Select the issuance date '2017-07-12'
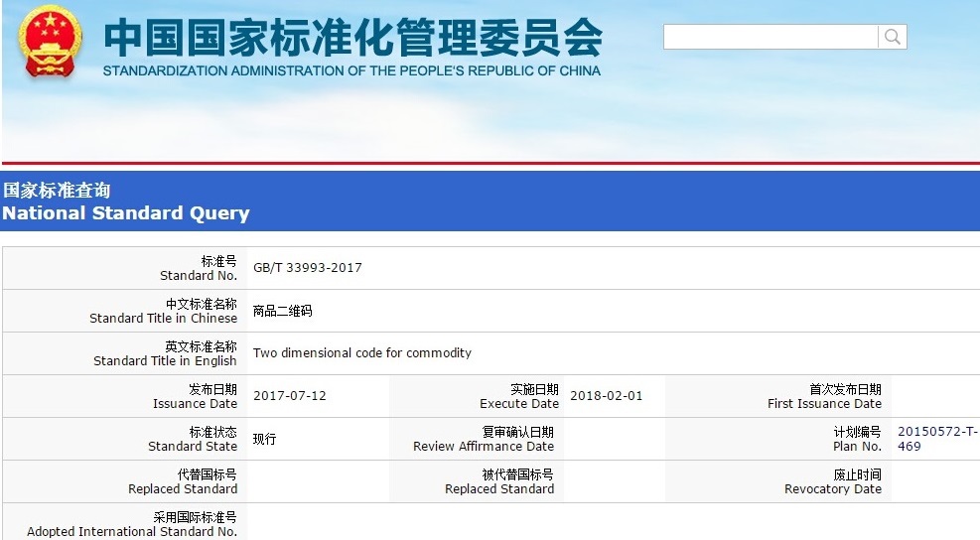 coord(290,396)
